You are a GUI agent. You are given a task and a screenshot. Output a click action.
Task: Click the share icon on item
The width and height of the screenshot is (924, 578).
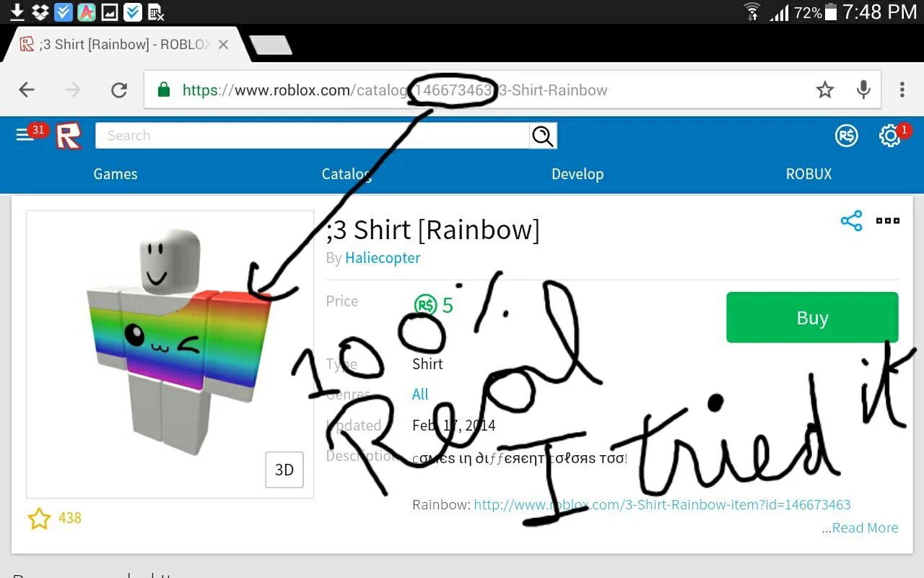[x=852, y=221]
